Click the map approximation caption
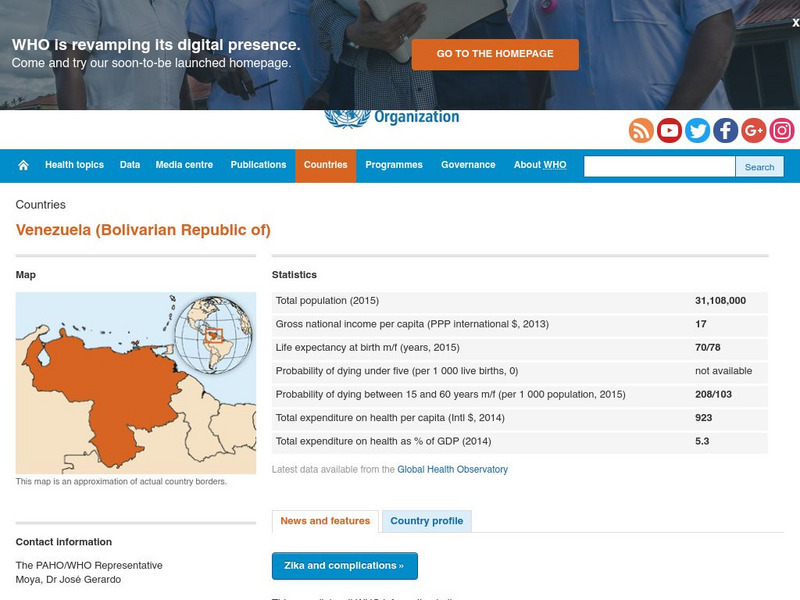 (121, 482)
